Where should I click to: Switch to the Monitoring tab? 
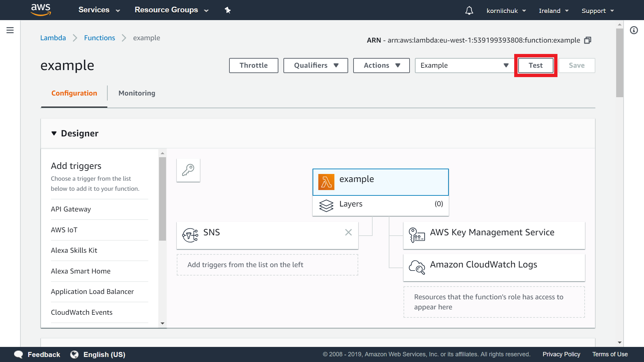(x=137, y=93)
